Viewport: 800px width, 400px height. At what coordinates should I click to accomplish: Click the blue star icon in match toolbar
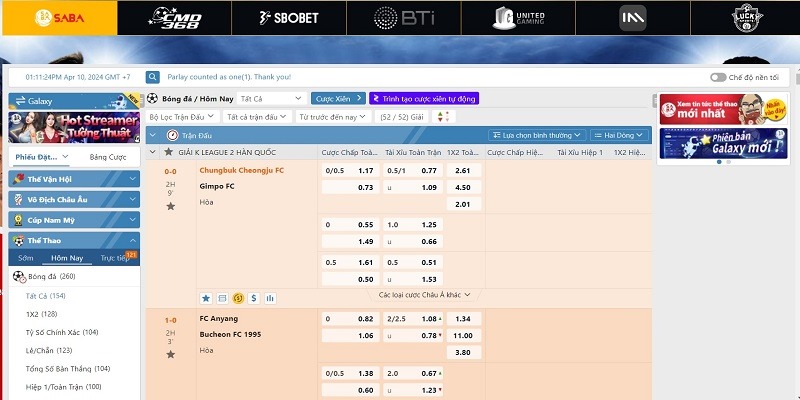point(206,297)
